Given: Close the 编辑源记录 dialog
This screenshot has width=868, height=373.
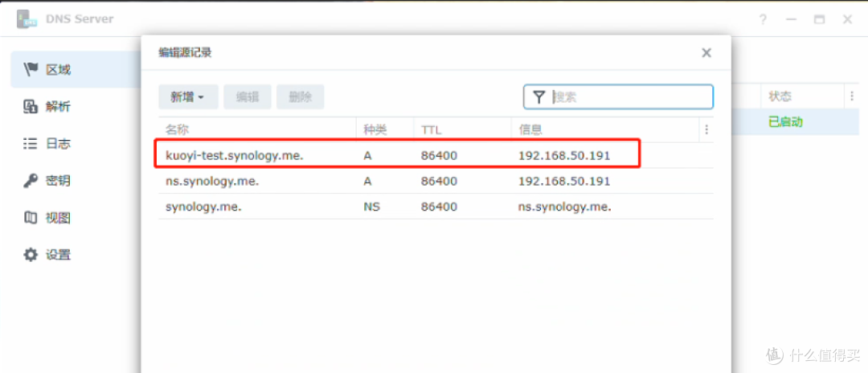Looking at the screenshot, I should coord(706,53).
